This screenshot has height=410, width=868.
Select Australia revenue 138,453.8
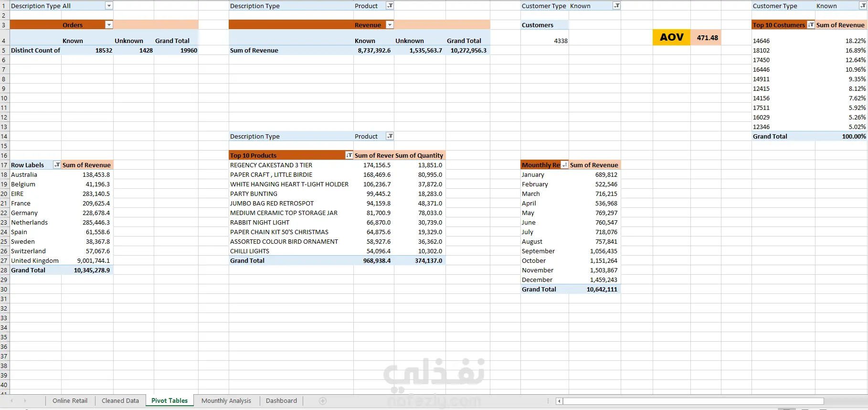[x=87, y=174]
